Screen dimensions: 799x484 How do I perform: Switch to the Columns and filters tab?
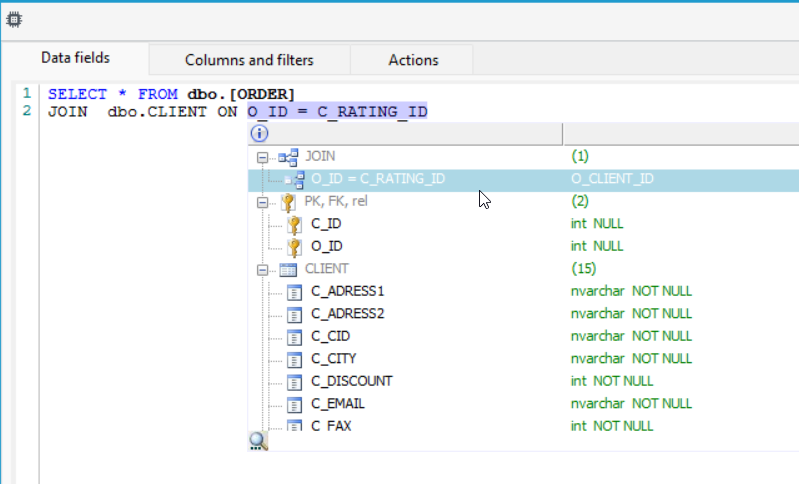249,60
